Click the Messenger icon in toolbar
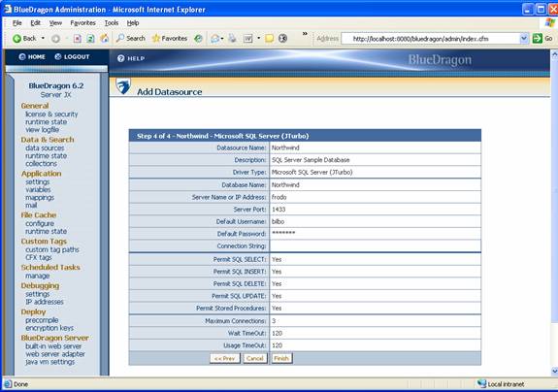Image resolution: width=558 pixels, height=392 pixels. pos(282,39)
